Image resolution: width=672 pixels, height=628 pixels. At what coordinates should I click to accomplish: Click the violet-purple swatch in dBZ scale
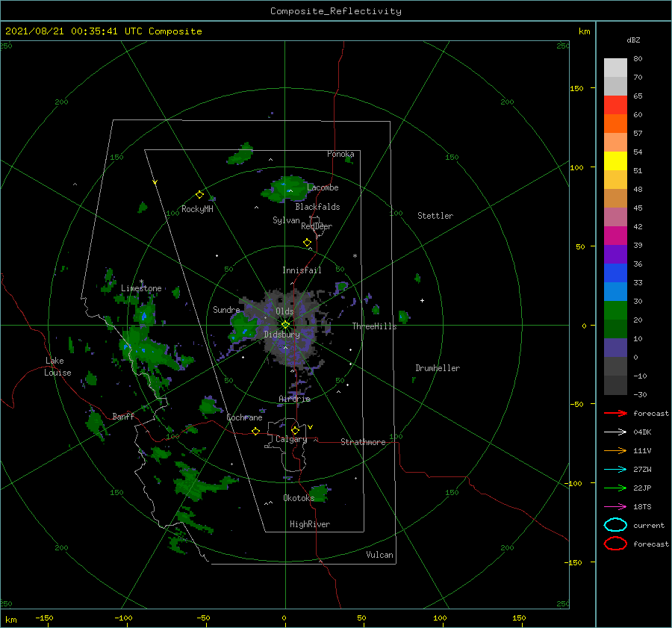click(x=615, y=254)
